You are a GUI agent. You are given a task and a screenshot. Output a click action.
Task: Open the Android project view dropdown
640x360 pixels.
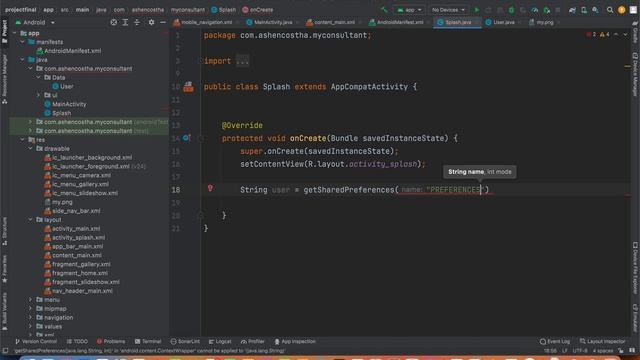click(35, 22)
